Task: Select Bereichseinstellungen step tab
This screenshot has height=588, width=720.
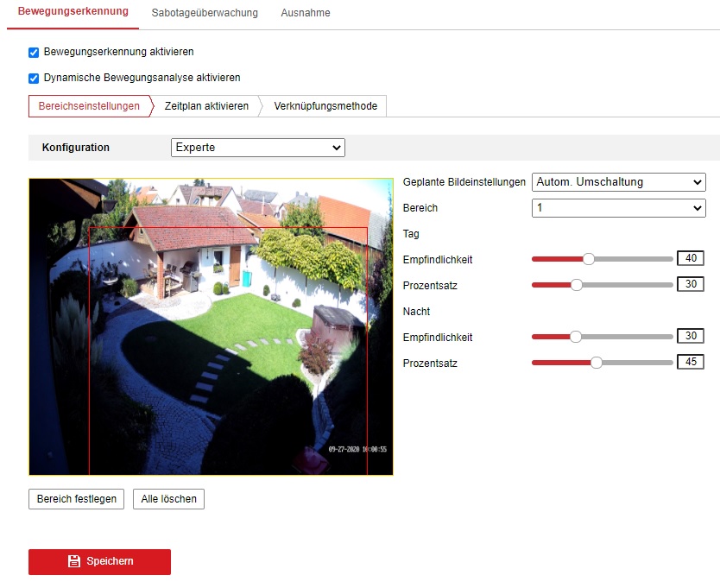Action: coord(89,106)
